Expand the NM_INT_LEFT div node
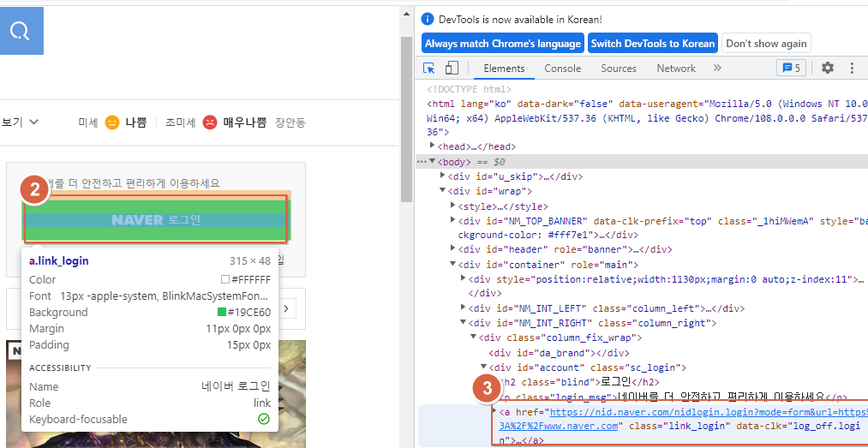868x448 pixels. click(464, 308)
